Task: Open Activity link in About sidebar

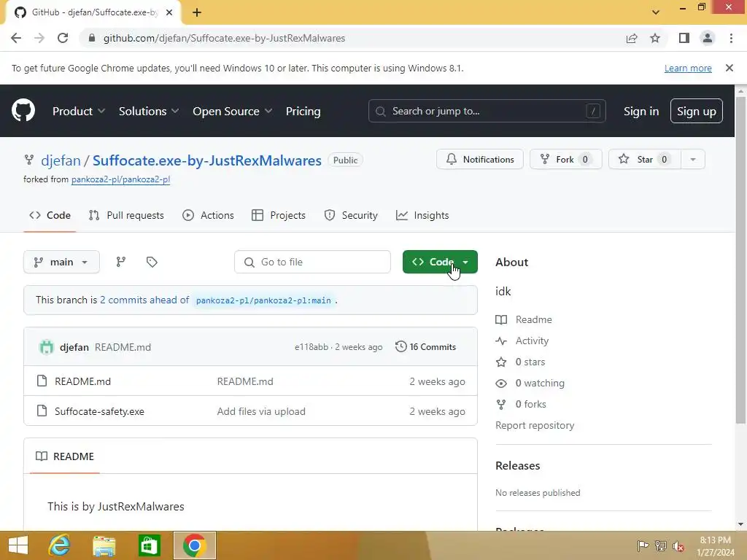Action: (532, 341)
